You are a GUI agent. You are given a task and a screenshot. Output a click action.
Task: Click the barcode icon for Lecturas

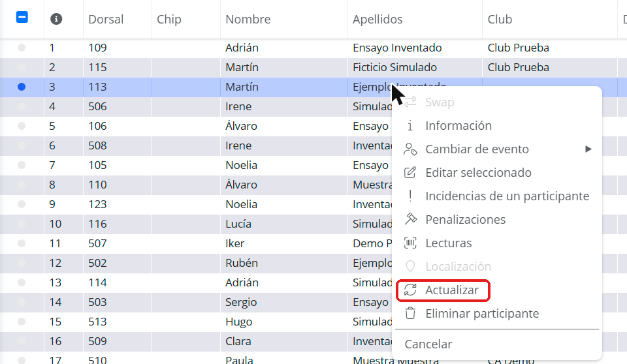[410, 243]
